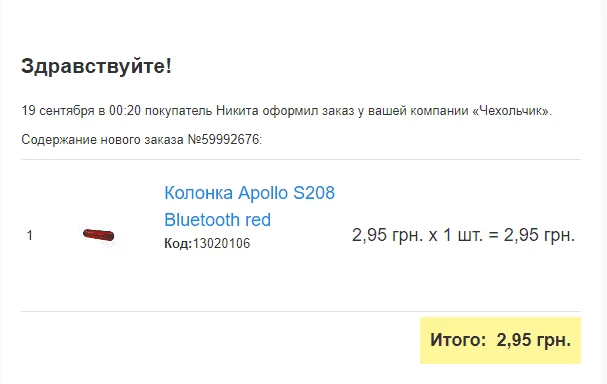Click the "Bluetooth red" line of the product link
This screenshot has height=384, width=607.
click(x=217, y=220)
